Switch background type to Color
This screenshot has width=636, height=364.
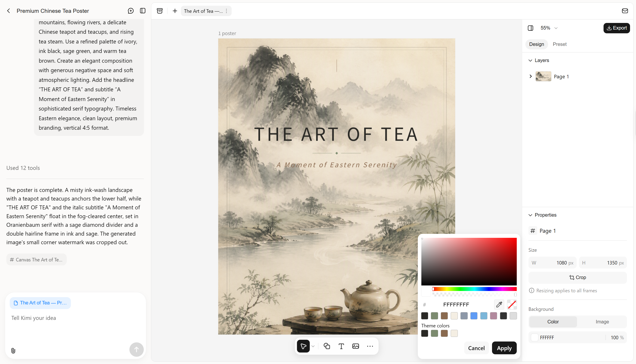tap(553, 321)
